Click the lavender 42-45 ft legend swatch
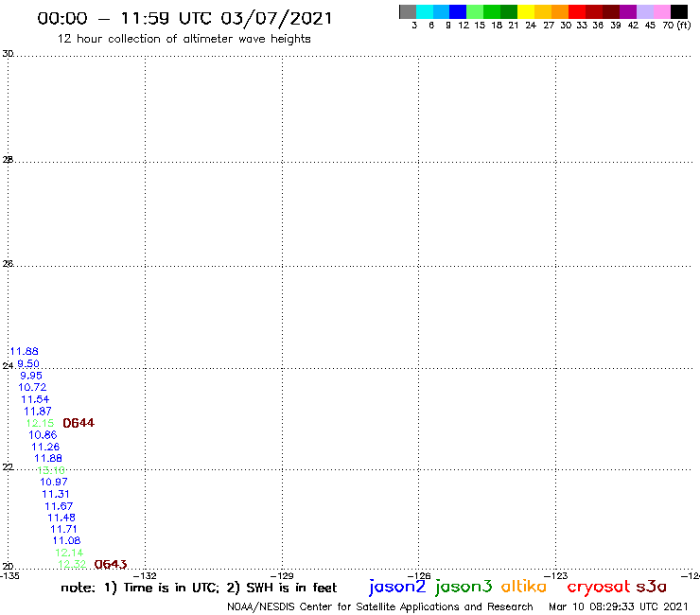This screenshot has height=615, width=700. [645, 11]
